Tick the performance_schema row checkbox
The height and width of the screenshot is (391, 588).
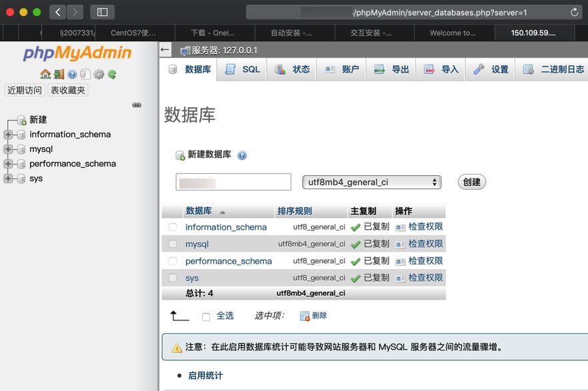tap(173, 260)
